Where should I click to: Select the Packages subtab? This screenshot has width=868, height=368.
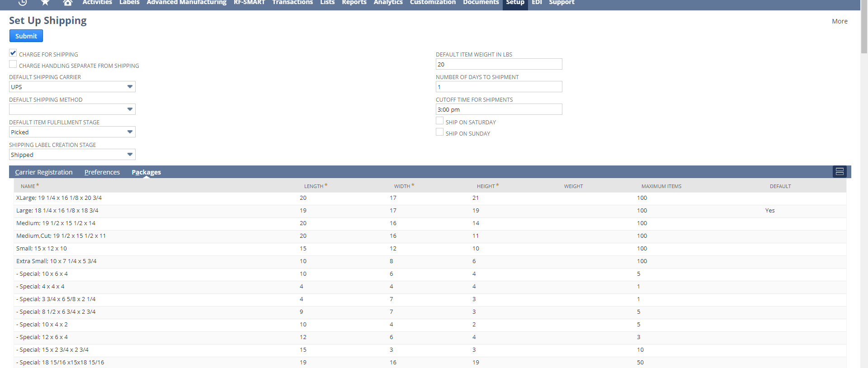[x=146, y=172]
